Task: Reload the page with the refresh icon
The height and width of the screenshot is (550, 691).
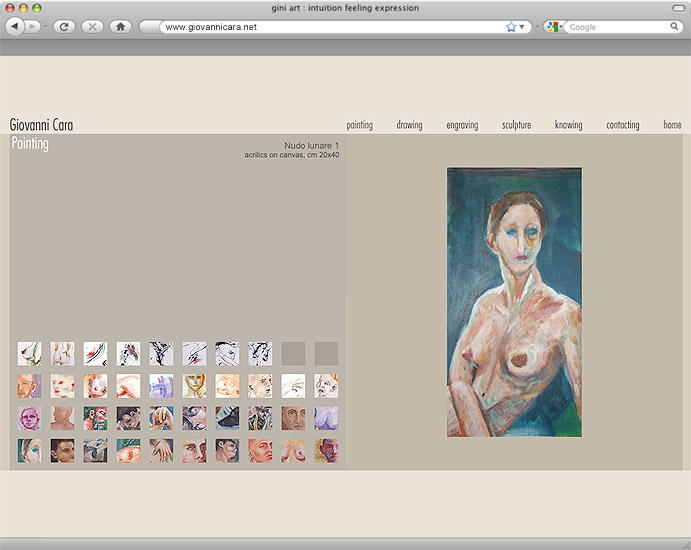Action: [x=64, y=27]
